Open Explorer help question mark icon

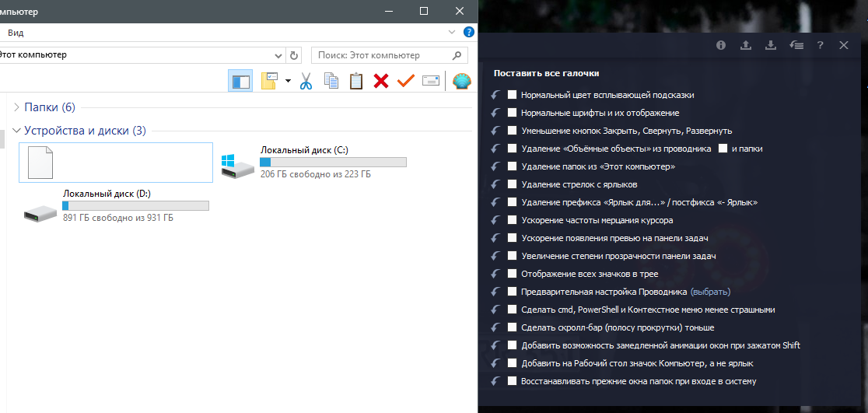coord(468,32)
